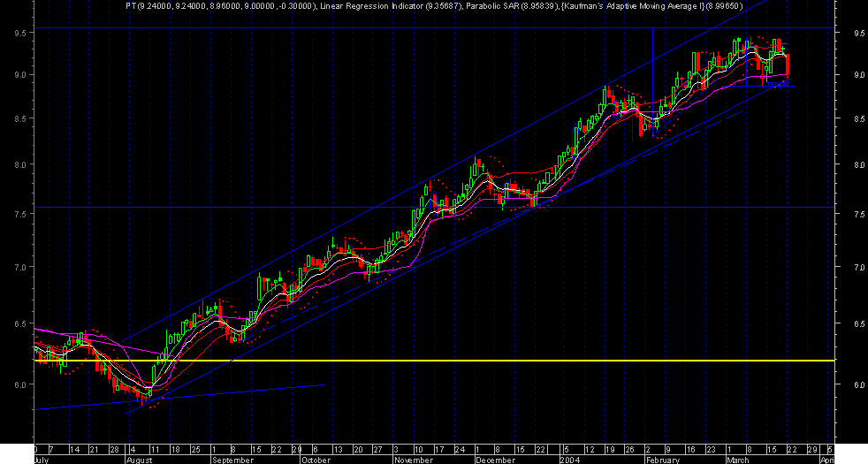Click 7.5 on the right price axis
This screenshot has height=464, width=868.
(x=858, y=214)
